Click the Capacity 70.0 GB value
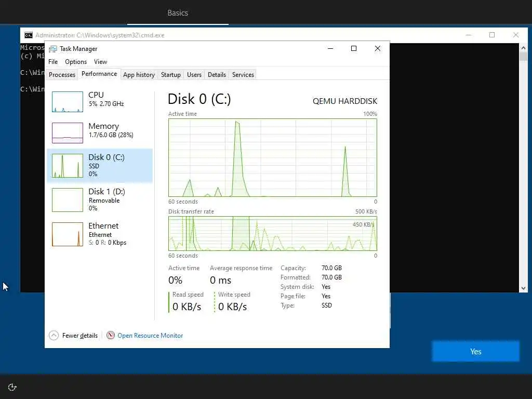Image resolution: width=532 pixels, height=399 pixels. pyautogui.click(x=331, y=268)
